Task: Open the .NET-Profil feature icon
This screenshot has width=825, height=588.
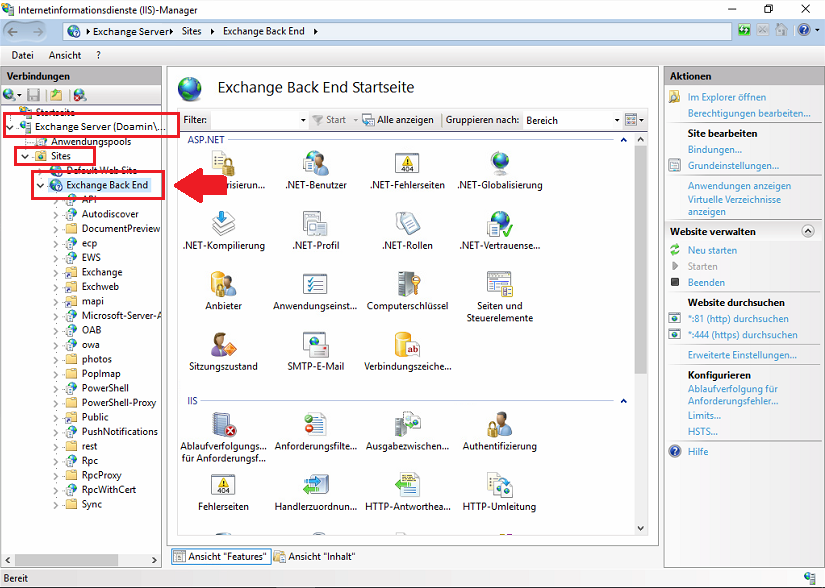Action: pyautogui.click(x=316, y=224)
